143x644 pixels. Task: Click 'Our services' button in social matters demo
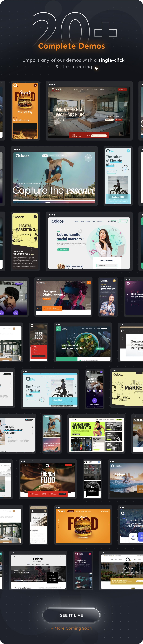point(63,249)
